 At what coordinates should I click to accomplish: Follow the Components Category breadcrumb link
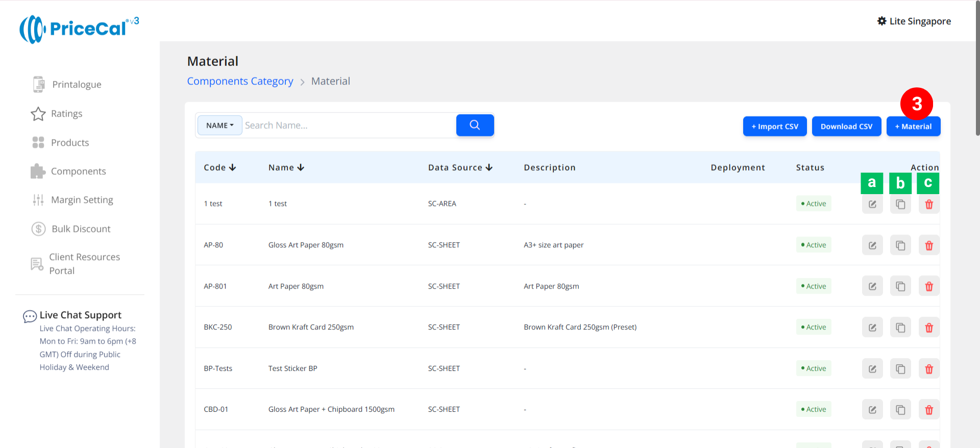coord(240,81)
